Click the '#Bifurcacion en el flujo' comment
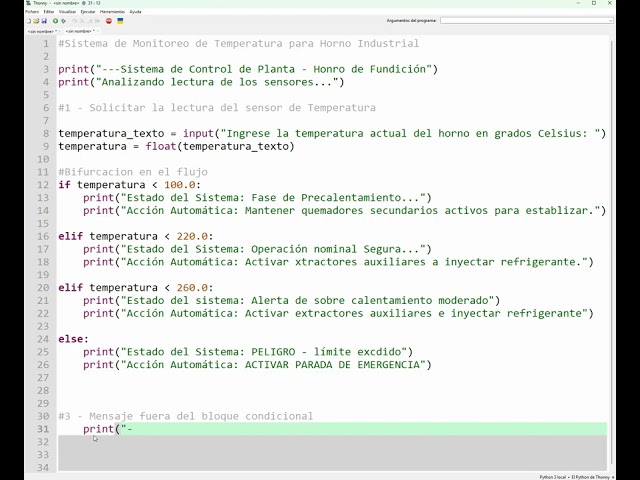Image resolution: width=640 pixels, height=480 pixels. coord(133,172)
